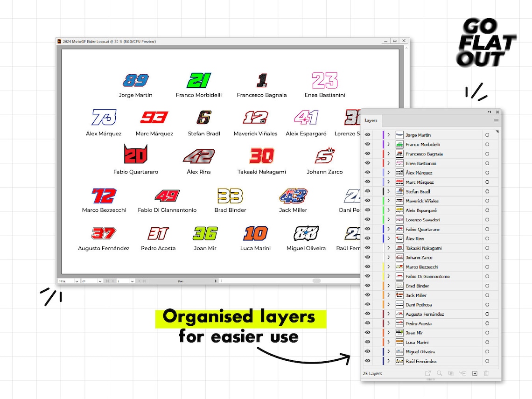Toggle visibility of the Brad Binder layer
This screenshot has height=399, width=532.
pyautogui.click(x=367, y=286)
